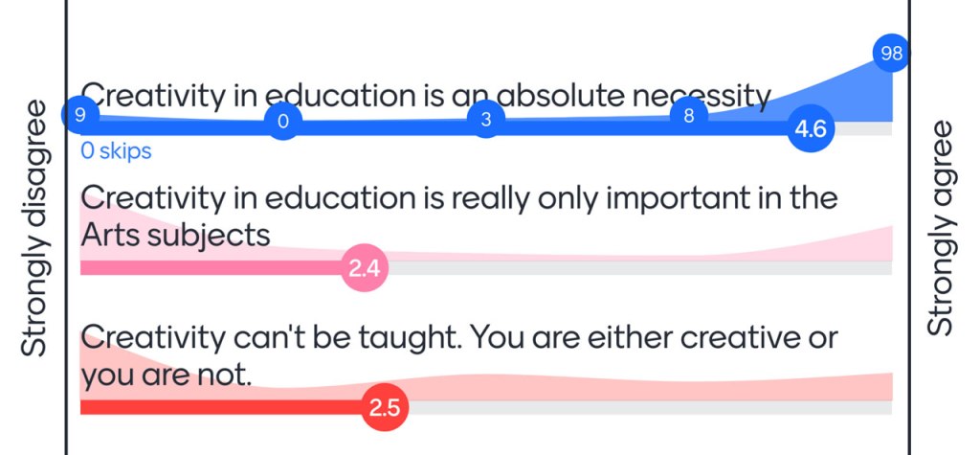This screenshot has height=455, width=980.
Task: Select the red 2.5 average marker
Action: (385, 408)
